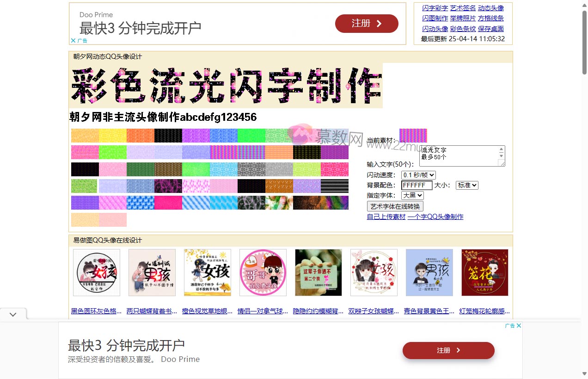Image resolution: width=588 pixels, height=379 pixels.
Task: Pick the bright green first-row swatch
Action: point(251,136)
